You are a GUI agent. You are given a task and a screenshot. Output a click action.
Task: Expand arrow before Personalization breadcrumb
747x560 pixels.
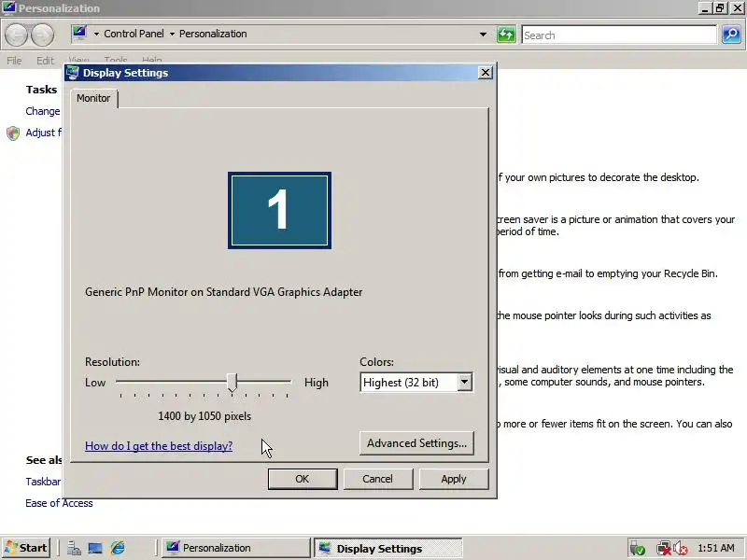(x=172, y=34)
